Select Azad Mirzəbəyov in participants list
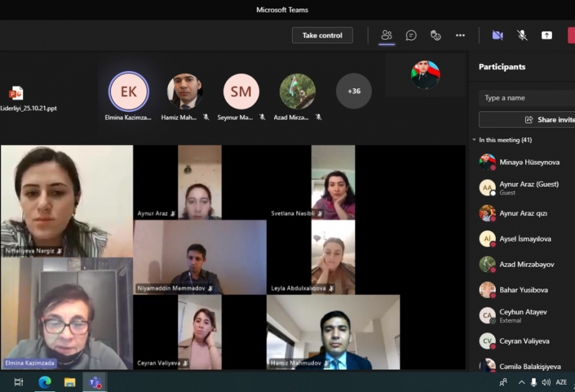 523,264
